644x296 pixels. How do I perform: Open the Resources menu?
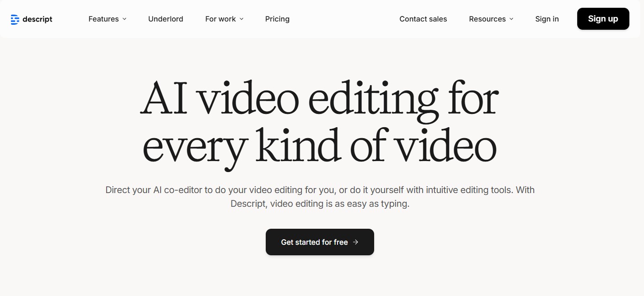pyautogui.click(x=487, y=19)
